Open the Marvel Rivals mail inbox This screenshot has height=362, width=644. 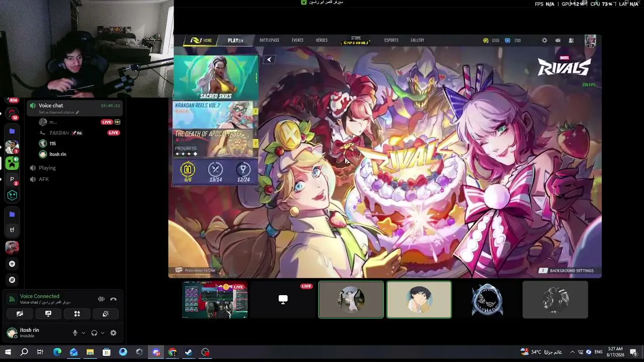pyautogui.click(x=557, y=40)
